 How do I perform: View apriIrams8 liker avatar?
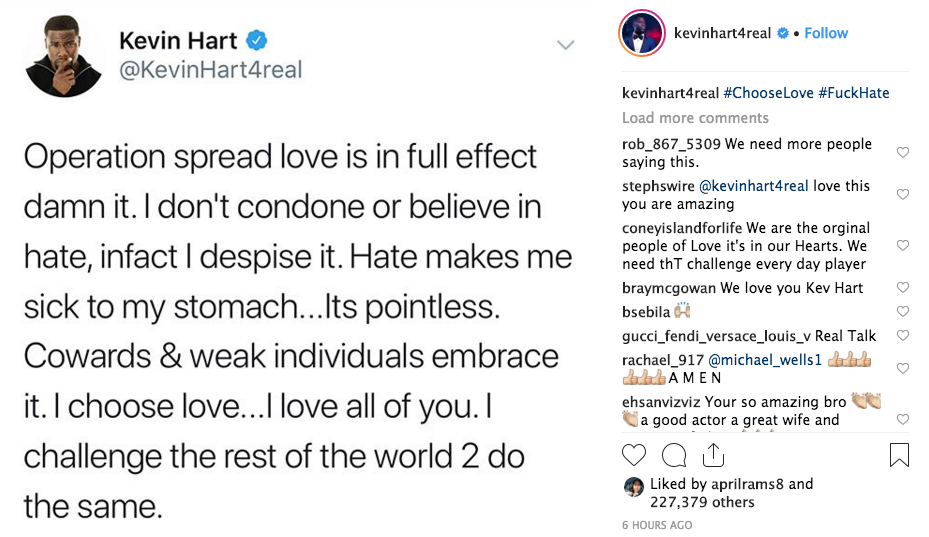[634, 487]
